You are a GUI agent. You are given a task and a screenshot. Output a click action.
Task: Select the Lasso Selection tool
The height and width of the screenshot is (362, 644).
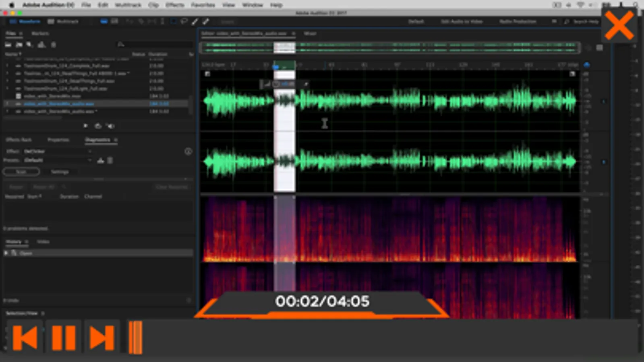pos(184,21)
